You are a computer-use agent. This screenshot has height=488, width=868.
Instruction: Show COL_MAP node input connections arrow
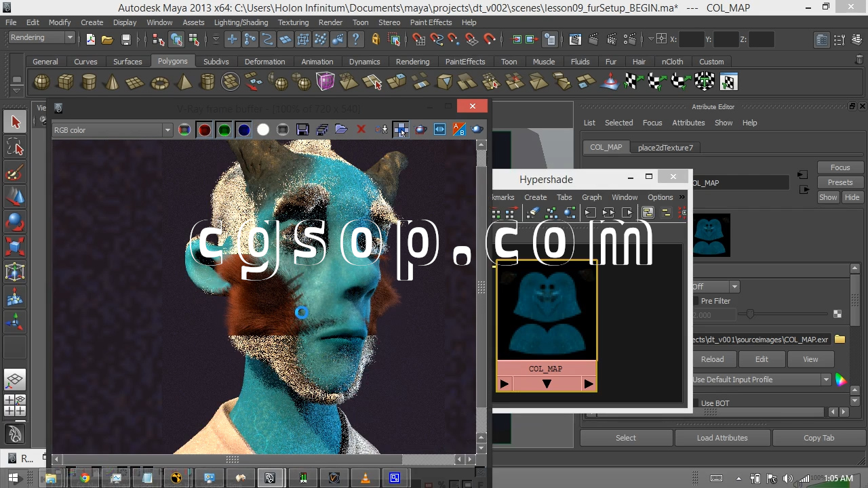pos(504,384)
